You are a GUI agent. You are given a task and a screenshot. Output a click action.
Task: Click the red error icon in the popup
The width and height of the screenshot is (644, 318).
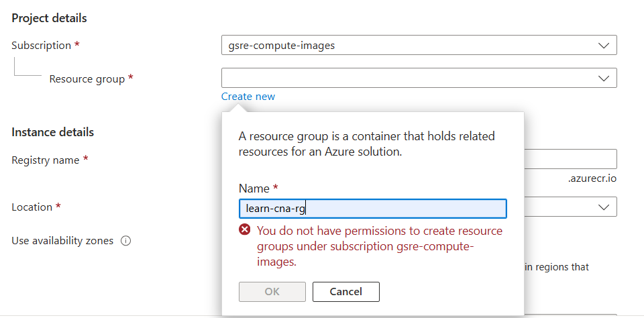coord(246,231)
